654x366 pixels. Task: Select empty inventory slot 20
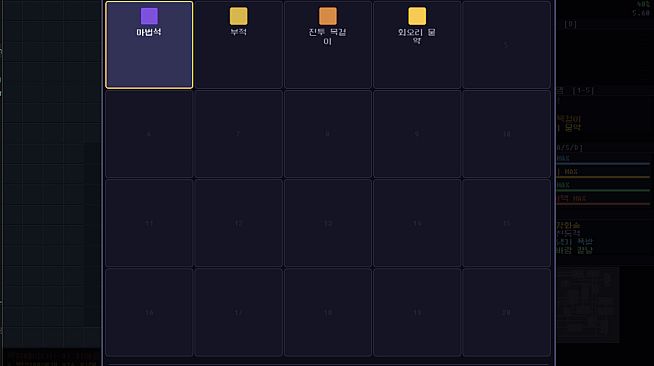click(x=506, y=313)
